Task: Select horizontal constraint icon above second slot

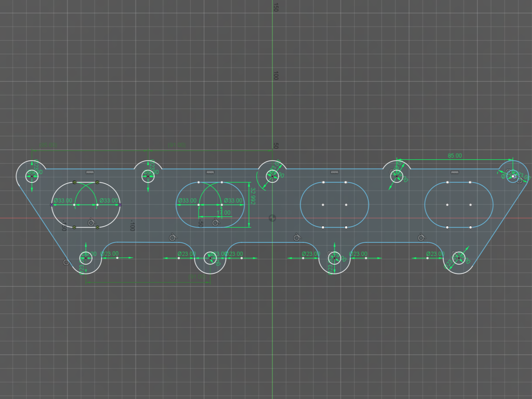Action: click(210, 172)
